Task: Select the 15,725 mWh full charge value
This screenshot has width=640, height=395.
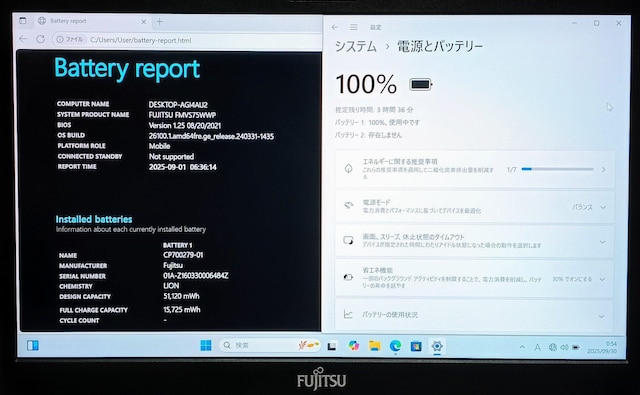Action: point(182,310)
